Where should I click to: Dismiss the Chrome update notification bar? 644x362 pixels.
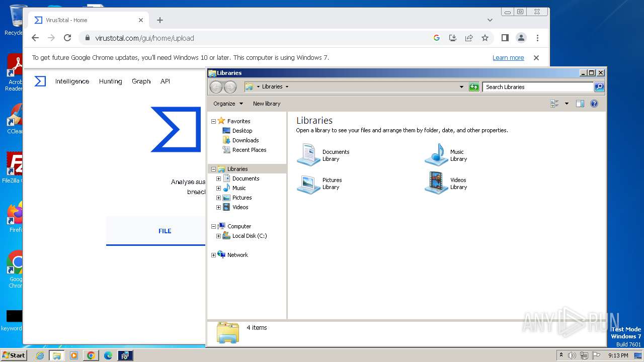pyautogui.click(x=536, y=58)
